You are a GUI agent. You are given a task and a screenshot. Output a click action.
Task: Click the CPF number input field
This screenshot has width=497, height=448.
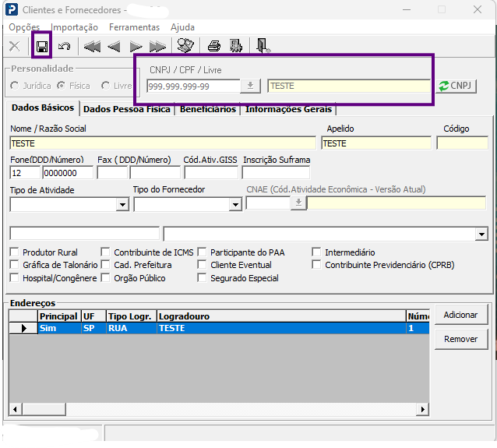194,86
